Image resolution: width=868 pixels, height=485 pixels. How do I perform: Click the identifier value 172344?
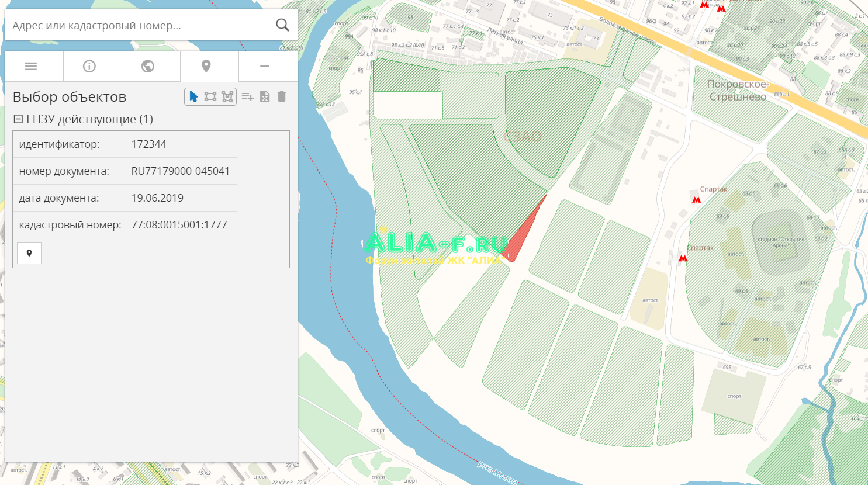point(148,144)
